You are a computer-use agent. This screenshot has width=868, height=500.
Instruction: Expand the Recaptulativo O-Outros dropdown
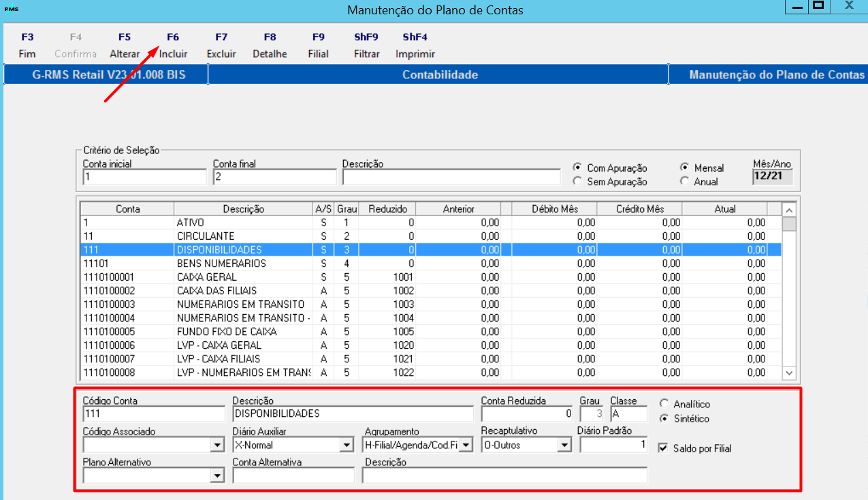tap(564, 446)
